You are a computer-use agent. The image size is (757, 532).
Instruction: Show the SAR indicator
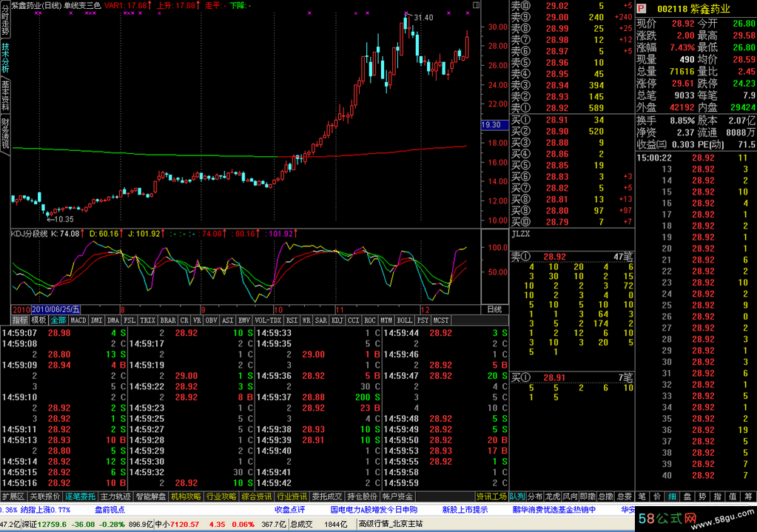click(x=321, y=320)
